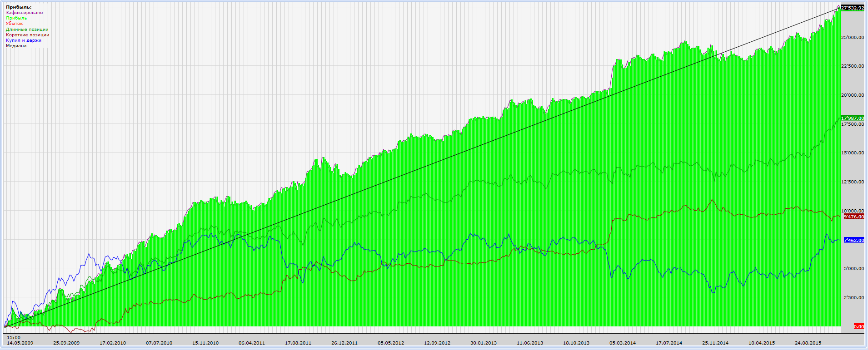Select the "Зафиксировано" legend entry
The width and height of the screenshot is (868, 350).
coord(24,13)
